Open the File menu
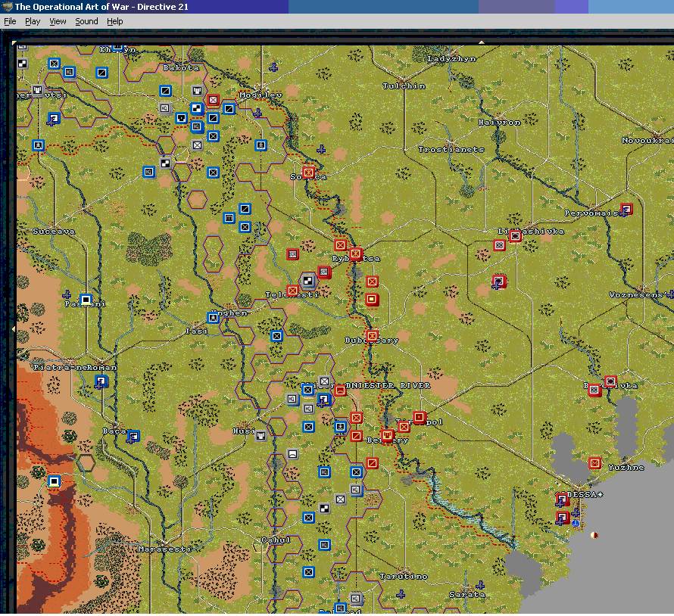 (x=9, y=21)
